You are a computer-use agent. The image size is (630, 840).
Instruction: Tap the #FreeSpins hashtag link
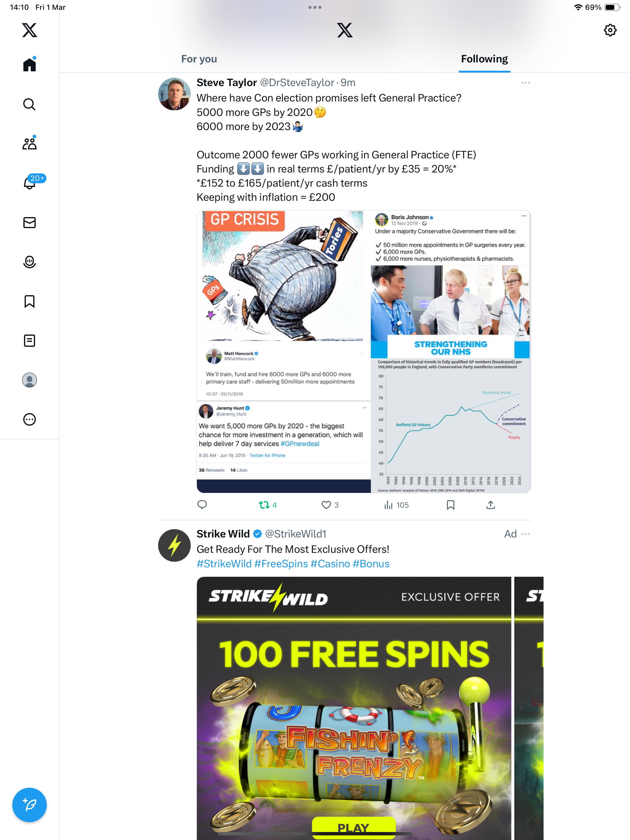(x=281, y=564)
